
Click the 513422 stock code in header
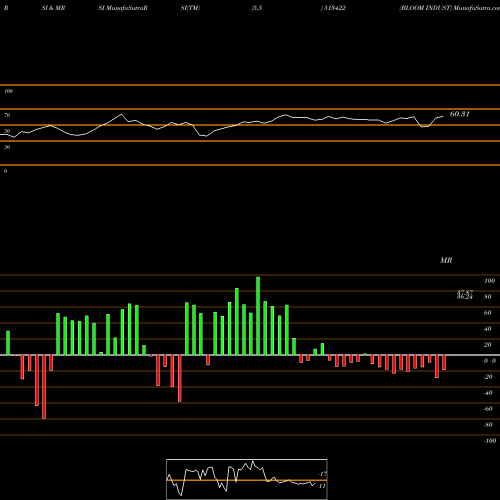point(334,8)
